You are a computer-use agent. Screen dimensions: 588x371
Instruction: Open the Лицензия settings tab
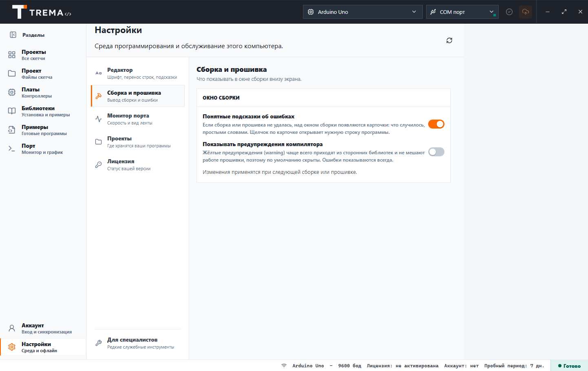pos(138,164)
